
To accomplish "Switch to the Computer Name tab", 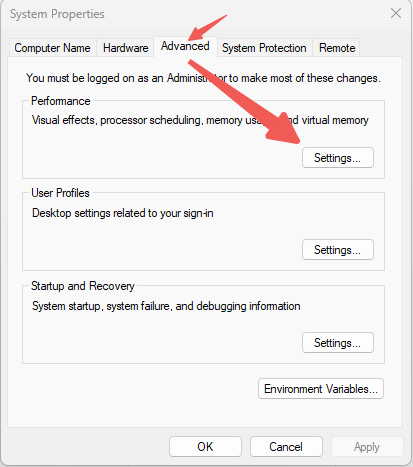I will 52,48.
